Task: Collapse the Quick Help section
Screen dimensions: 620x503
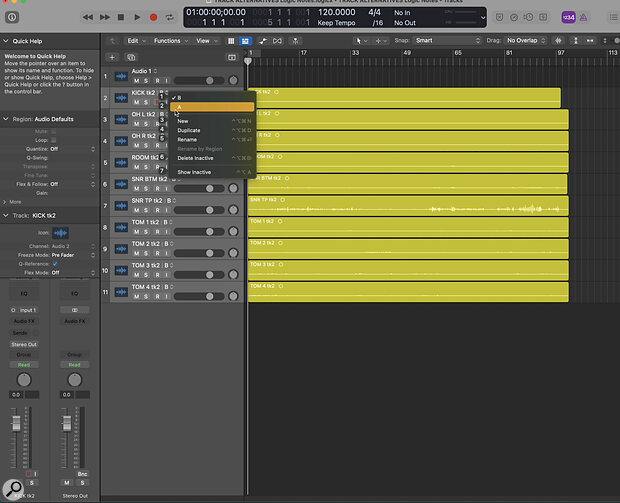Action: click(x=6, y=41)
